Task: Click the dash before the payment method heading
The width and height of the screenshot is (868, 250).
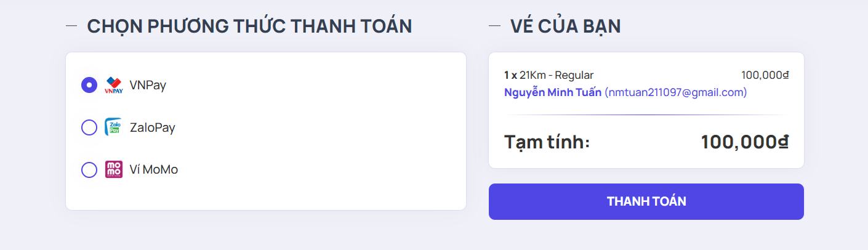Action: pos(71,26)
